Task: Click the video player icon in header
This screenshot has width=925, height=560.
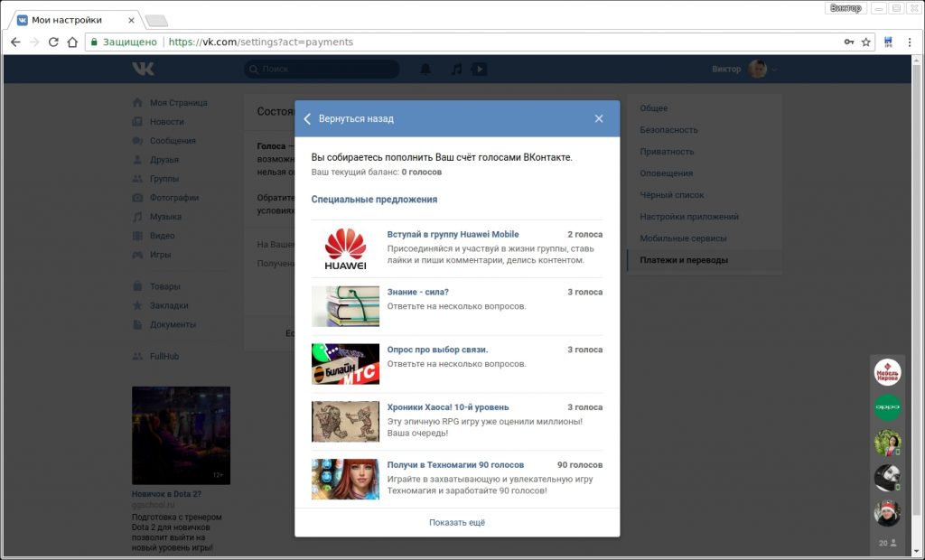Action: pos(479,69)
